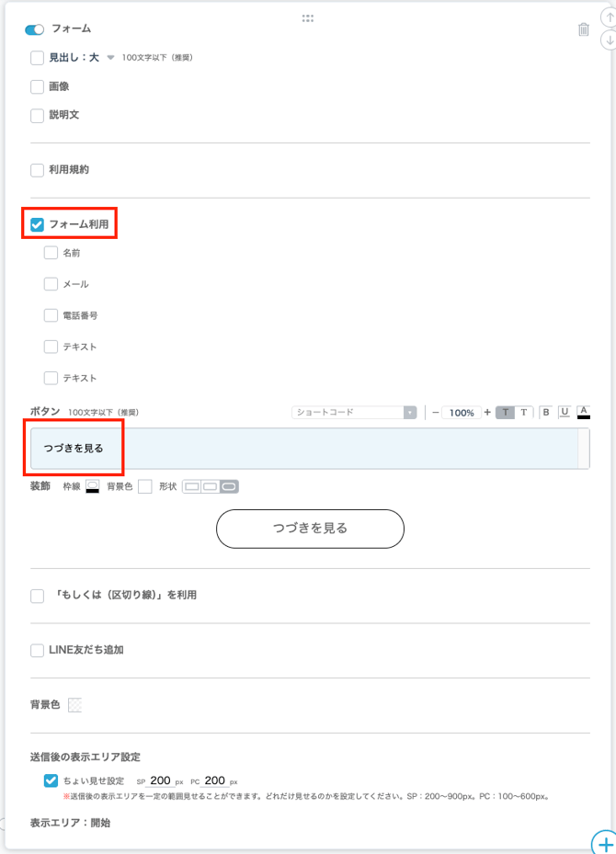The image size is (616, 854).
Task: Open the ショートコード dropdown
Action: pyautogui.click(x=354, y=413)
